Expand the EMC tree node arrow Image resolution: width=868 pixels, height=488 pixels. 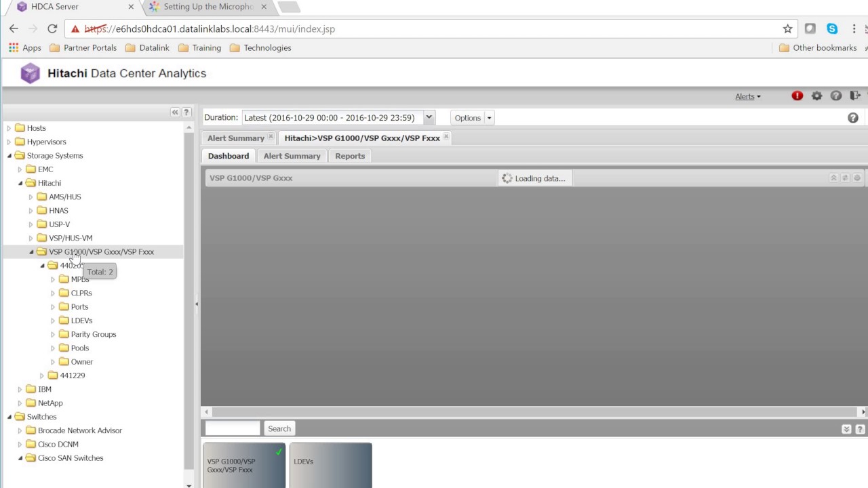click(x=20, y=169)
